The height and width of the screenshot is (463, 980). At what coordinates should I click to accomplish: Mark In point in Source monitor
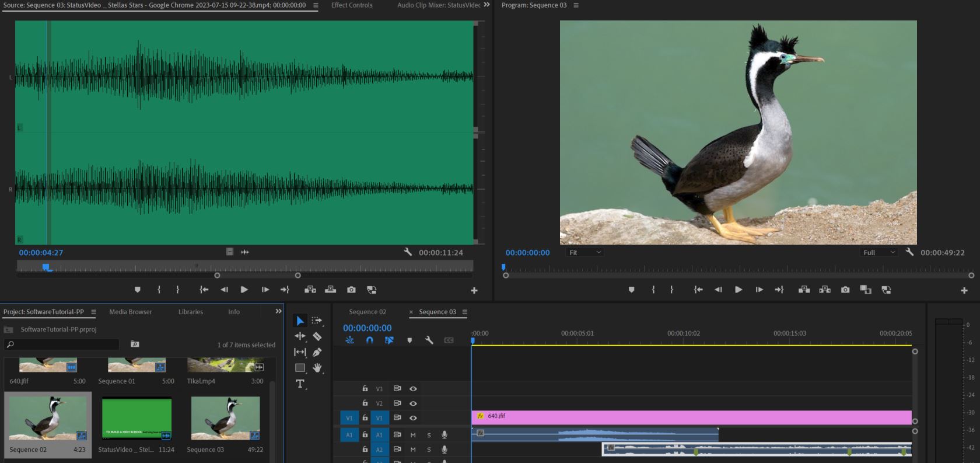[x=159, y=290]
